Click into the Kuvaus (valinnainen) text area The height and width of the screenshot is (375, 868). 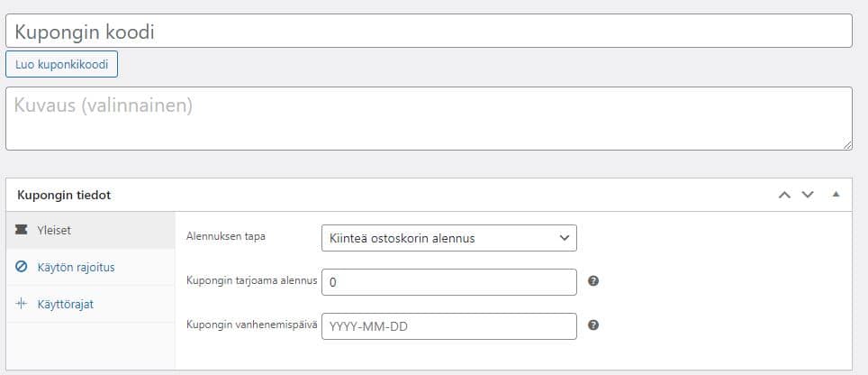click(429, 118)
